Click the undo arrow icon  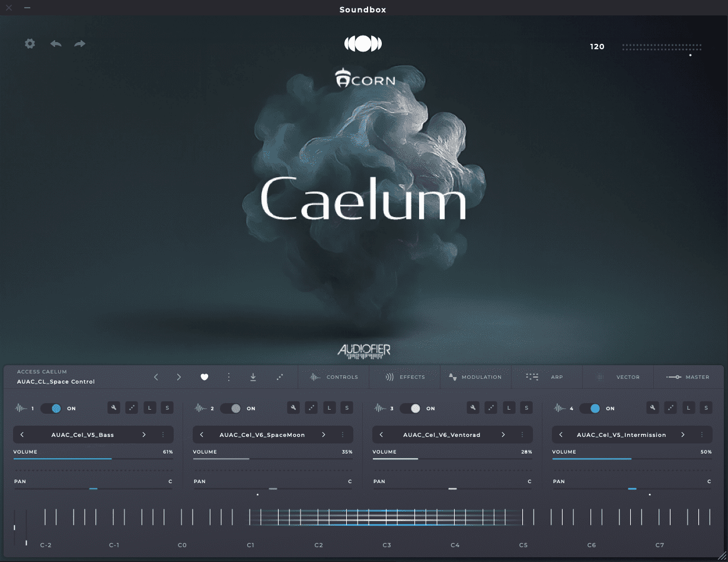click(x=56, y=44)
